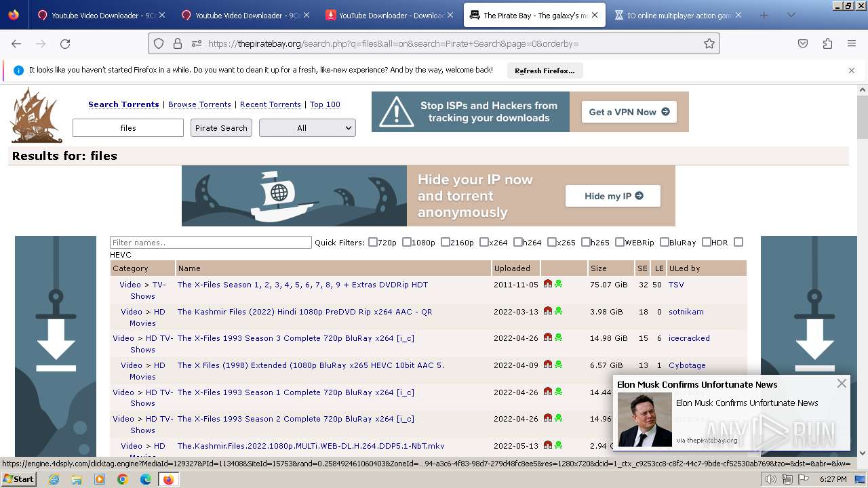Reload the page with the refresh icon
This screenshot has width=868, height=488.
click(x=65, y=43)
